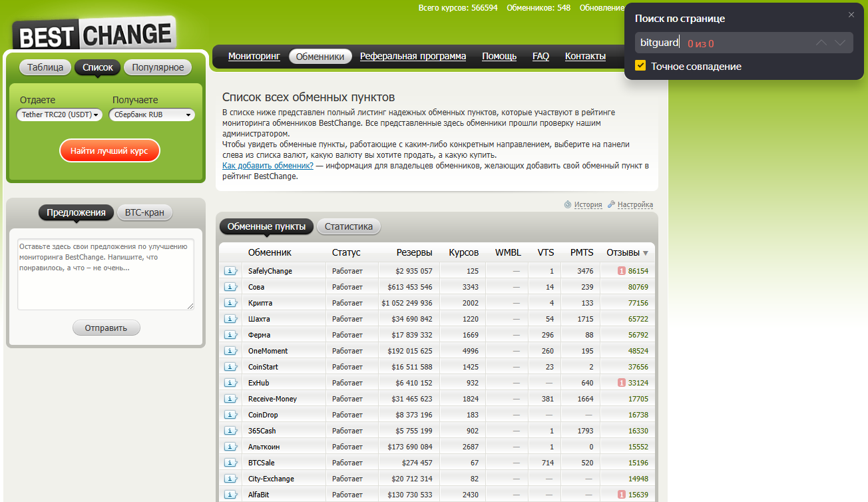Switch to Предложения tab
Screen dimensions: 868x502
pyautogui.click(x=76, y=212)
